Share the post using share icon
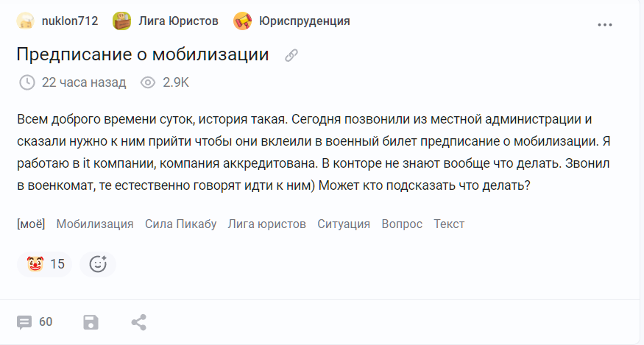 pyautogui.click(x=138, y=322)
